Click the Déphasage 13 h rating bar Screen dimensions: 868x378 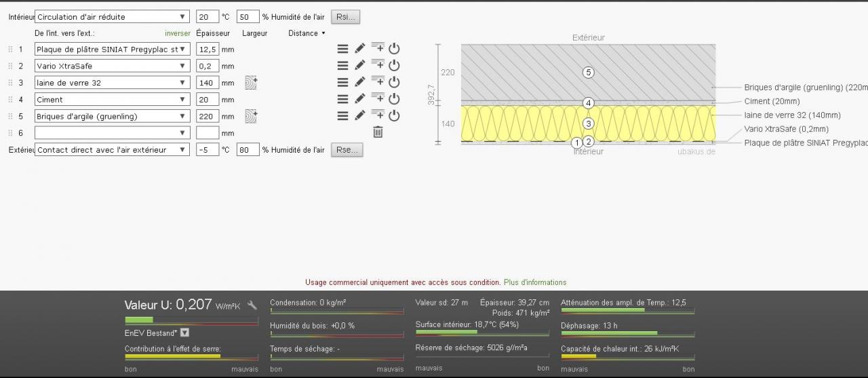pyautogui.click(x=628, y=333)
